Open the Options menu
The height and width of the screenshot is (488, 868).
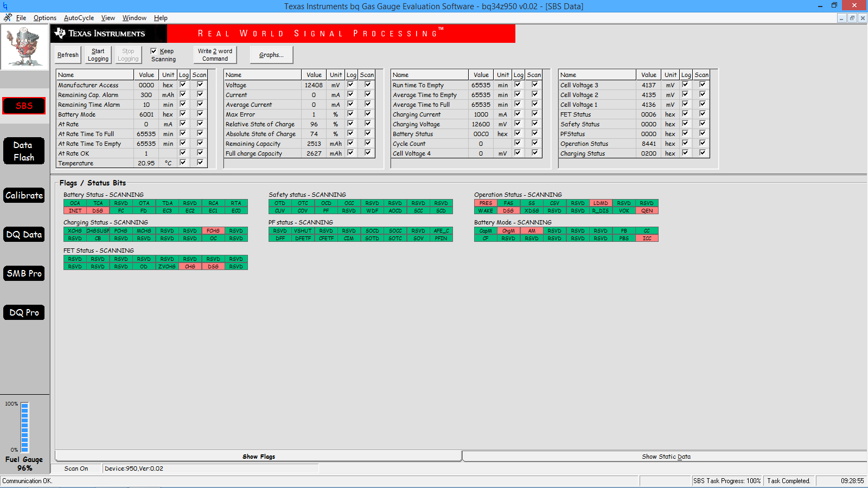[x=45, y=18]
